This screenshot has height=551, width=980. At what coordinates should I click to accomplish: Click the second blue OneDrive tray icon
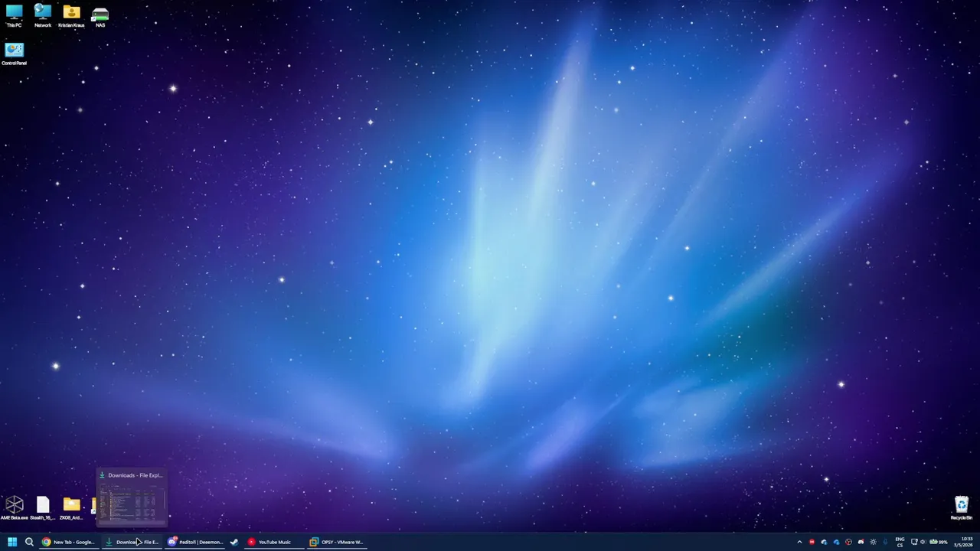click(836, 542)
